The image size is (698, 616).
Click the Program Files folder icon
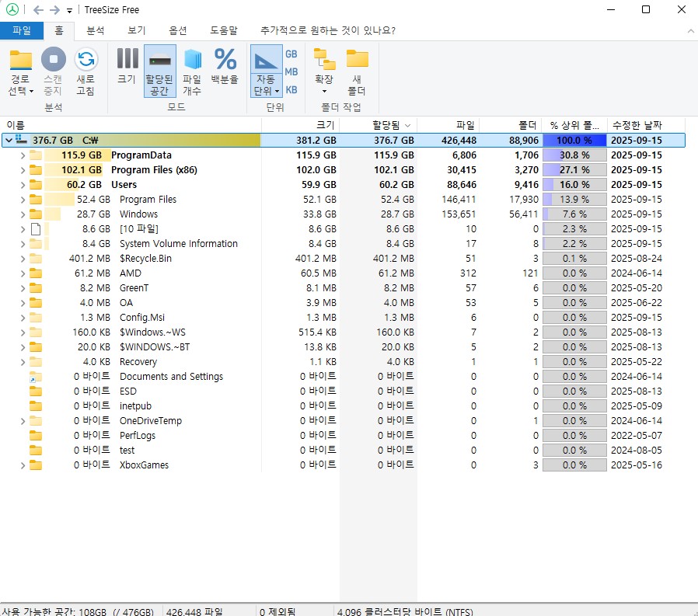[36, 200]
